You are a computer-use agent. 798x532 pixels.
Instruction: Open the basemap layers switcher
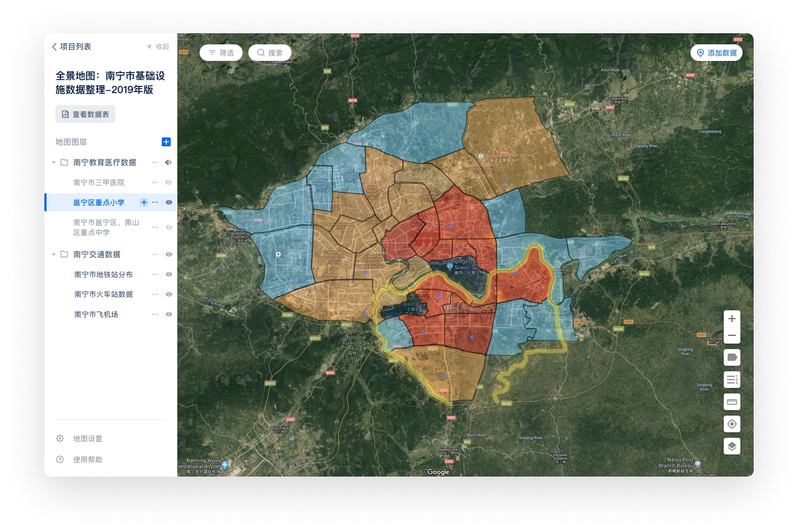(732, 446)
